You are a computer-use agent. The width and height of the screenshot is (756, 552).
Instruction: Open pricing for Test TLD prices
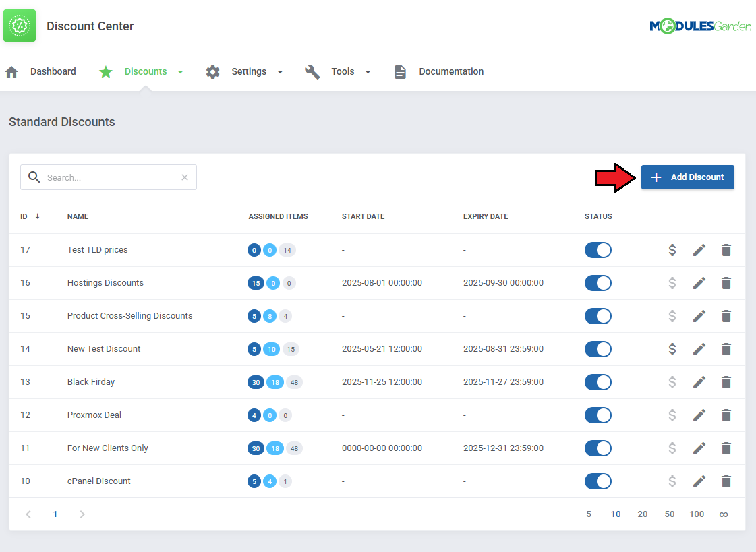[x=672, y=250]
